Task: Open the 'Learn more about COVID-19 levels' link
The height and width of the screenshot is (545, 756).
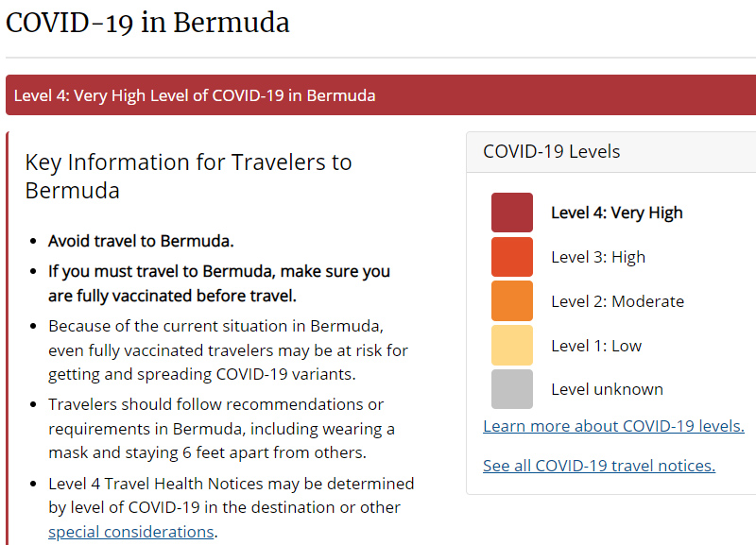Action: pos(613,426)
